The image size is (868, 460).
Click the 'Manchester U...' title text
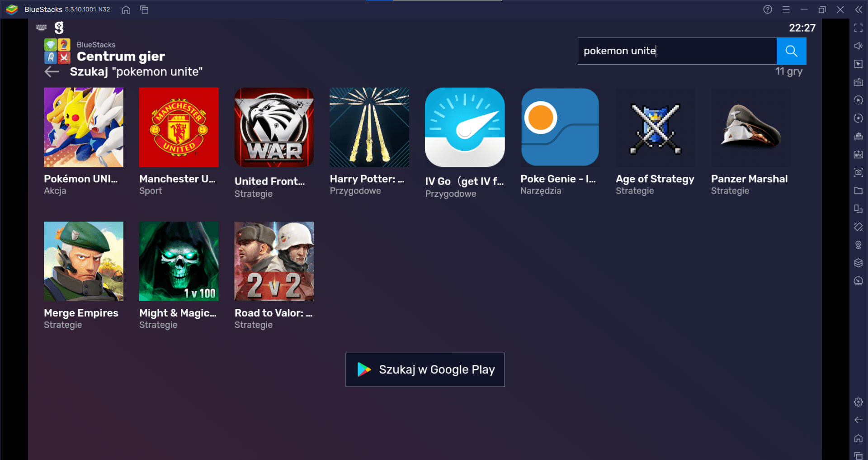(x=177, y=179)
